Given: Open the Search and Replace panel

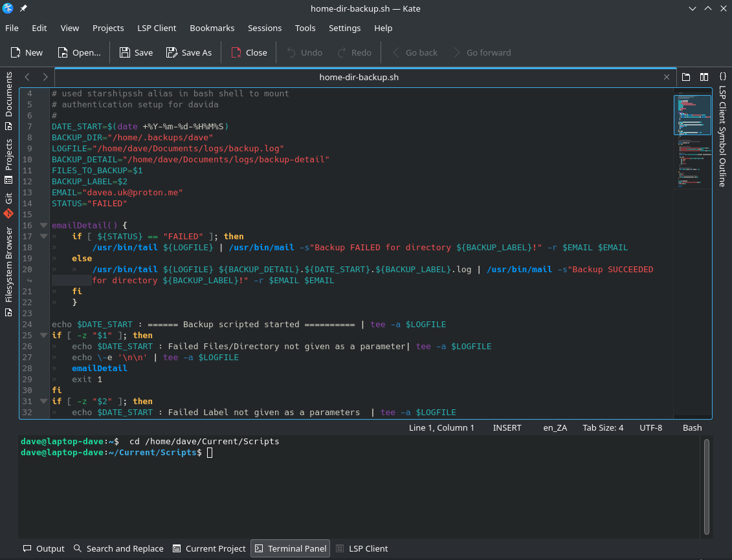Looking at the screenshot, I should tap(118, 548).
